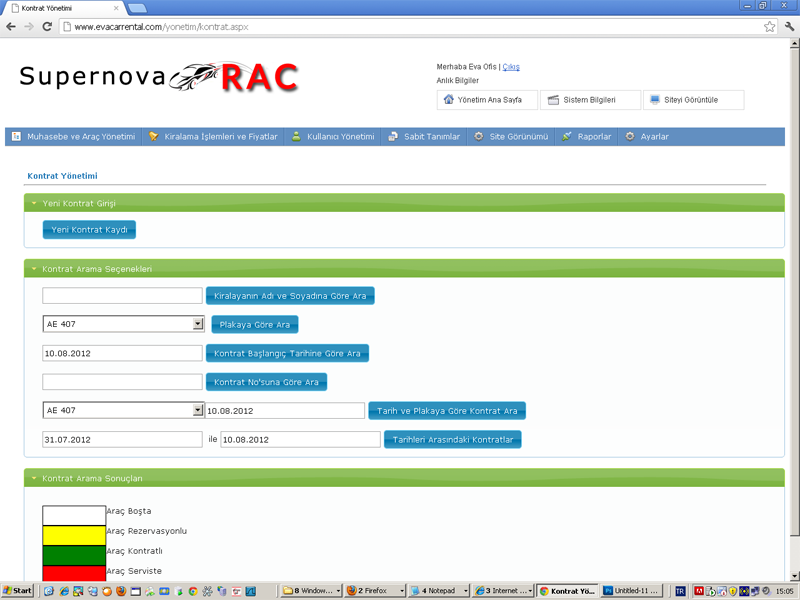This screenshot has width=800, height=600.
Task: Click the white Araç Boşta color box
Action: pyautogui.click(x=74, y=515)
